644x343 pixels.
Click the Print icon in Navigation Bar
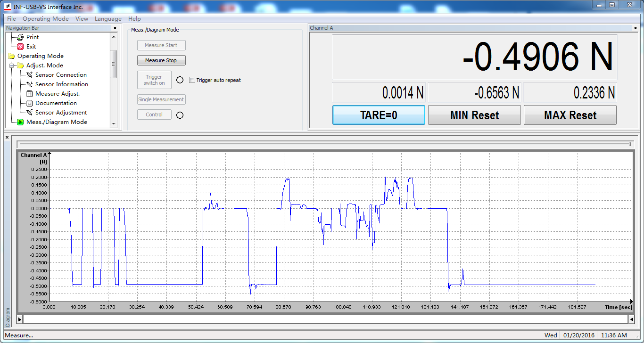click(20, 37)
